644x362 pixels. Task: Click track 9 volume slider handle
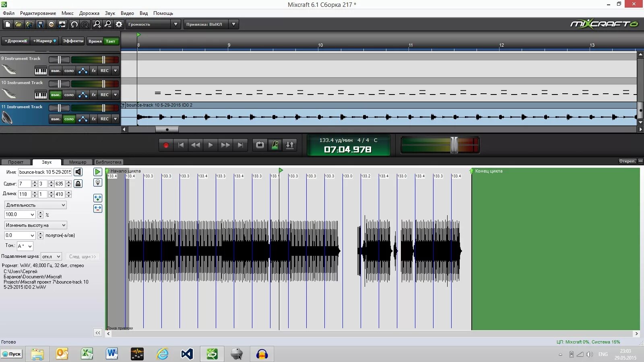103,60
